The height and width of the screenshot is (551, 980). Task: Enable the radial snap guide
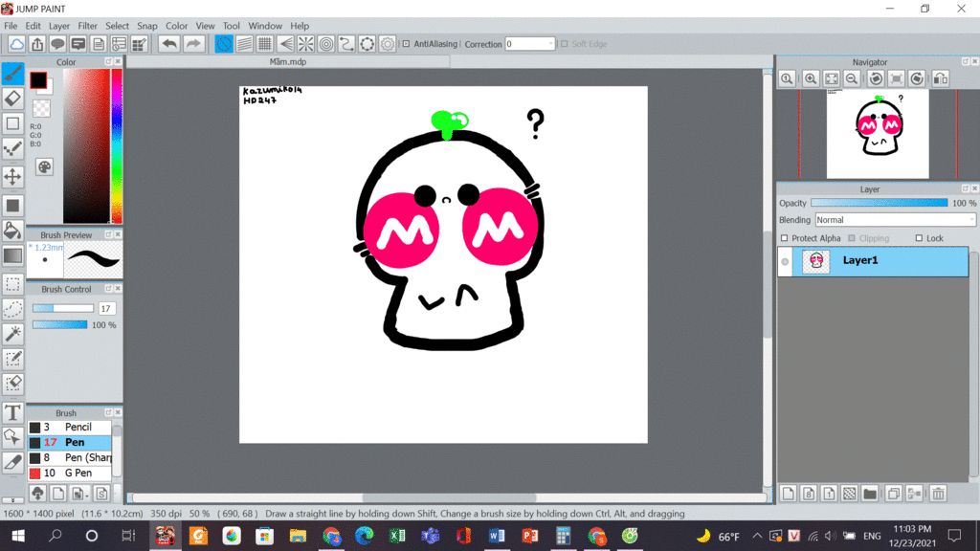tap(305, 44)
